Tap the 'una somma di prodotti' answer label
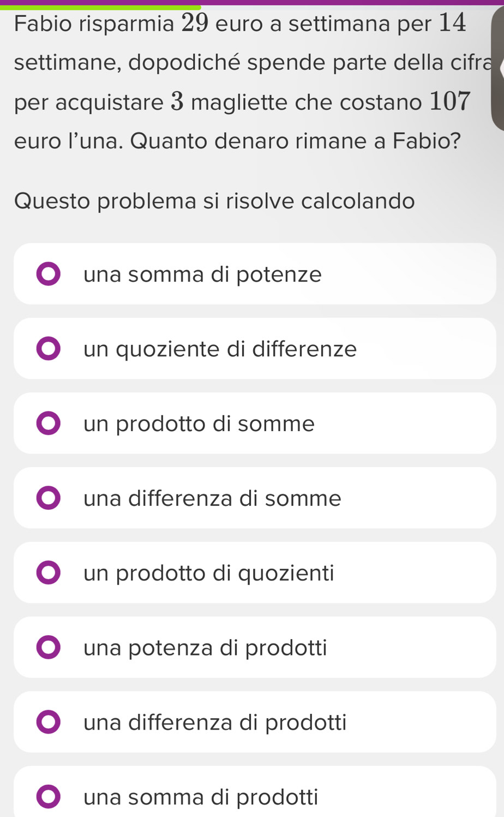Screen dimensions: 504x817 tap(201, 797)
